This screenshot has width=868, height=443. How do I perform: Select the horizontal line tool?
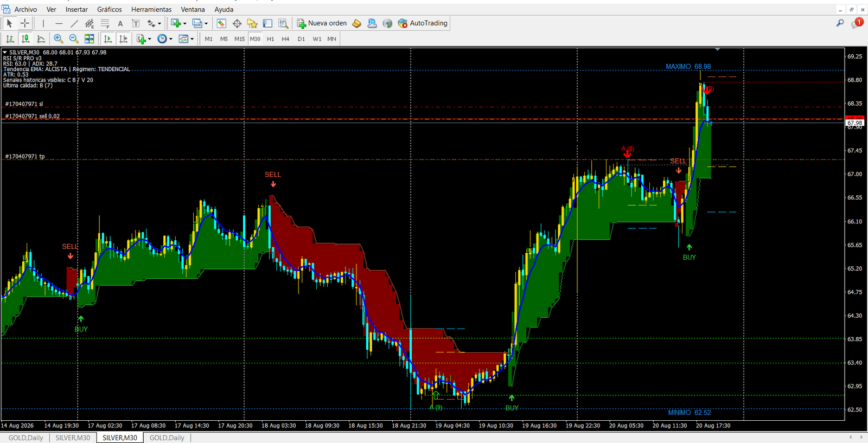[59, 23]
